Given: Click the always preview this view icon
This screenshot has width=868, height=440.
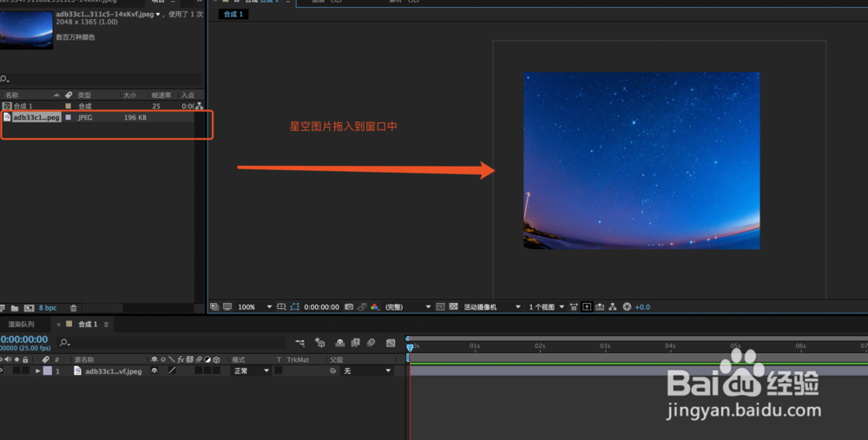Looking at the screenshot, I should (x=214, y=306).
